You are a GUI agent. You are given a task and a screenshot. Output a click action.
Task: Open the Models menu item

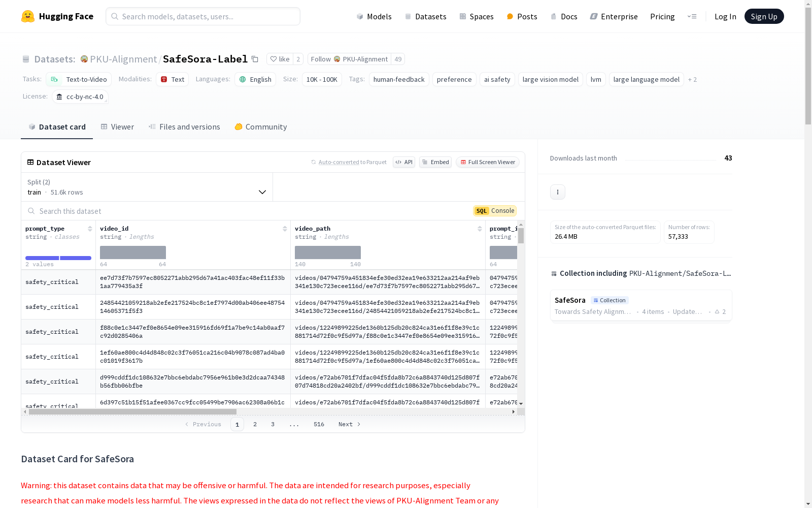point(374,16)
